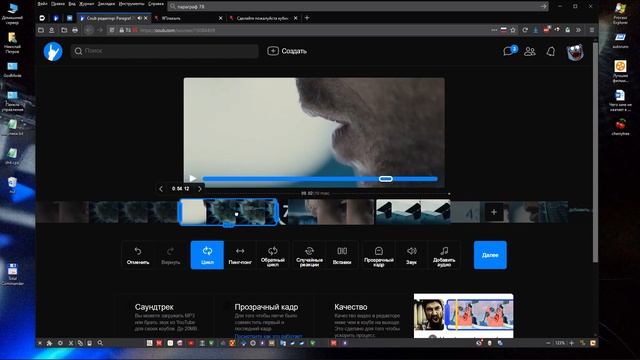Click the status bar magnifier icon
Image resolution: width=640 pixels, height=360 pixels.
(100, 343)
